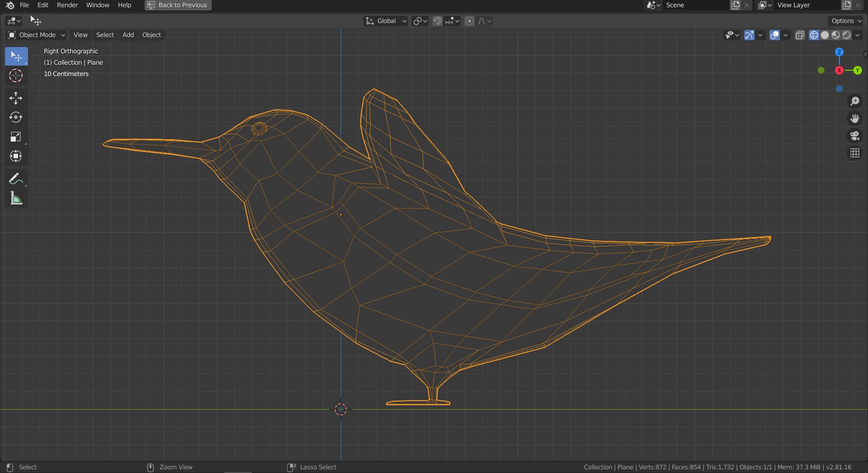Open proportional falloff dropdown
Image resolution: width=868 pixels, height=473 pixels.
(484, 21)
